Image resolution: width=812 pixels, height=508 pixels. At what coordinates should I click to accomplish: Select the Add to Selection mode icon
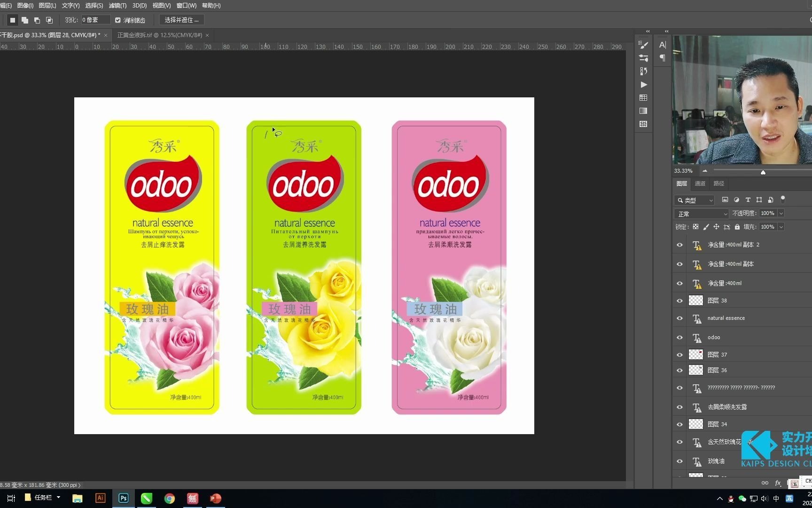(25, 20)
